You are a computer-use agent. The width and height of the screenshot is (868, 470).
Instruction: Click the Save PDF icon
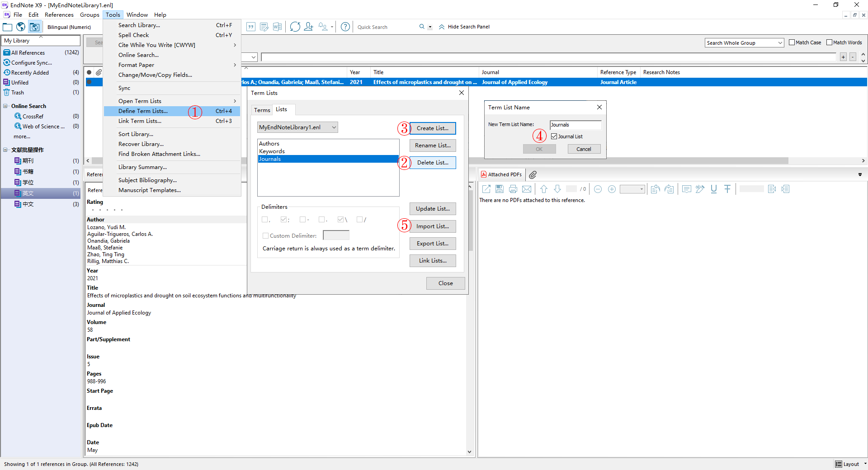(500, 189)
